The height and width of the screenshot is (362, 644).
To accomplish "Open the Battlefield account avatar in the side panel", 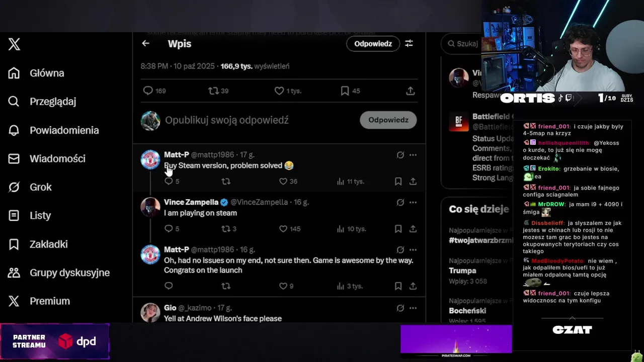I will click(x=458, y=121).
